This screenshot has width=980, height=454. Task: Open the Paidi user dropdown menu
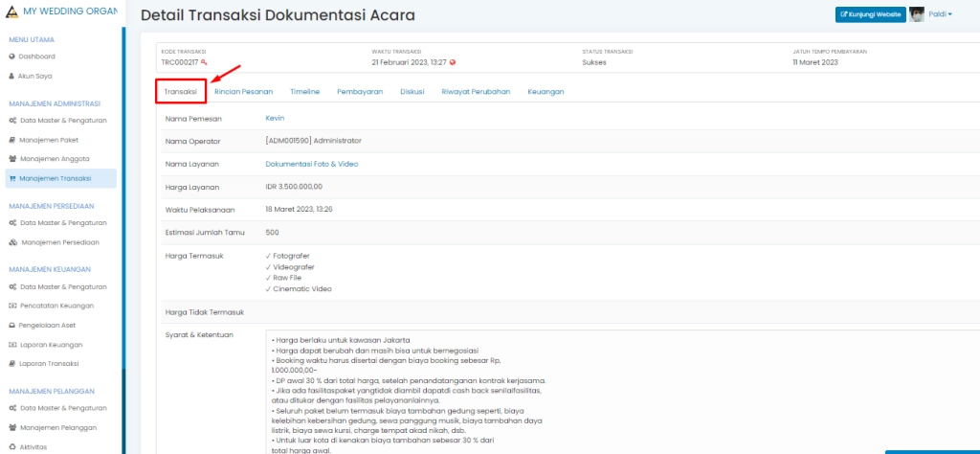tap(940, 14)
